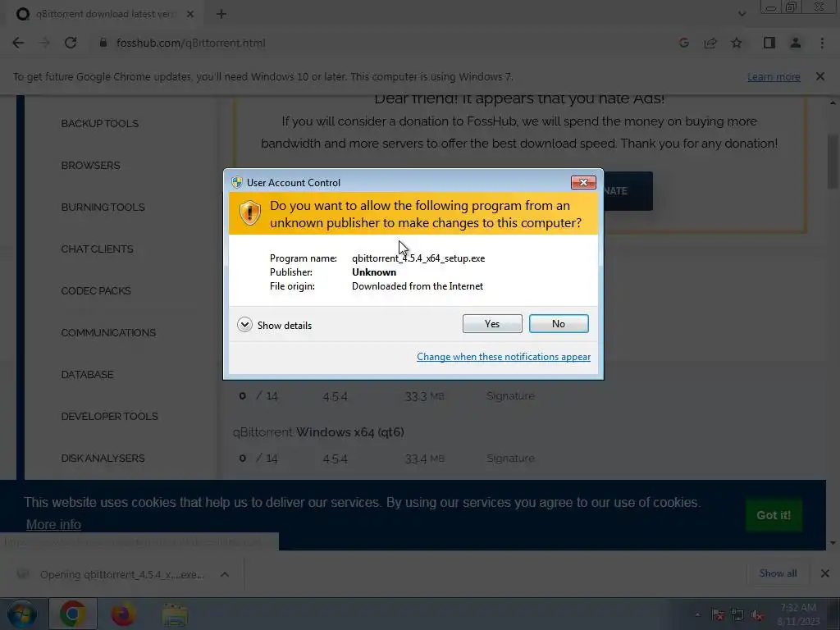Click Signature link for 33.3 MB file
Screen dimensions: 840x630
pos(510,396)
